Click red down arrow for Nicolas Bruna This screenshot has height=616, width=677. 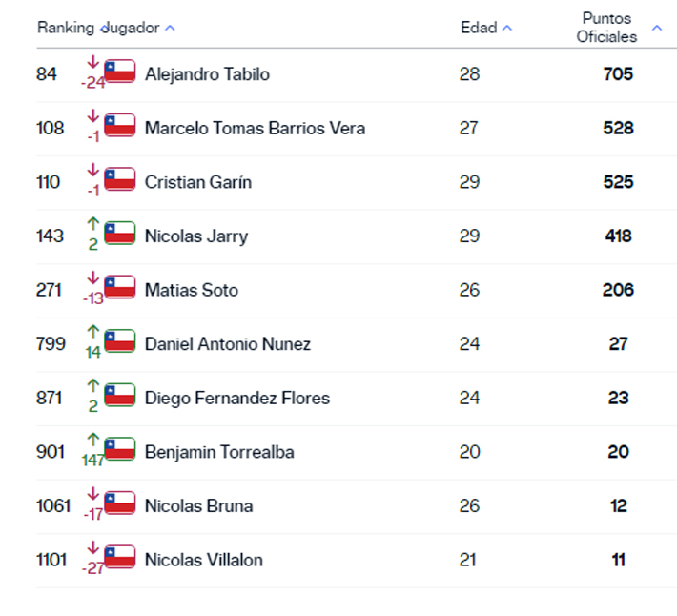(92, 494)
